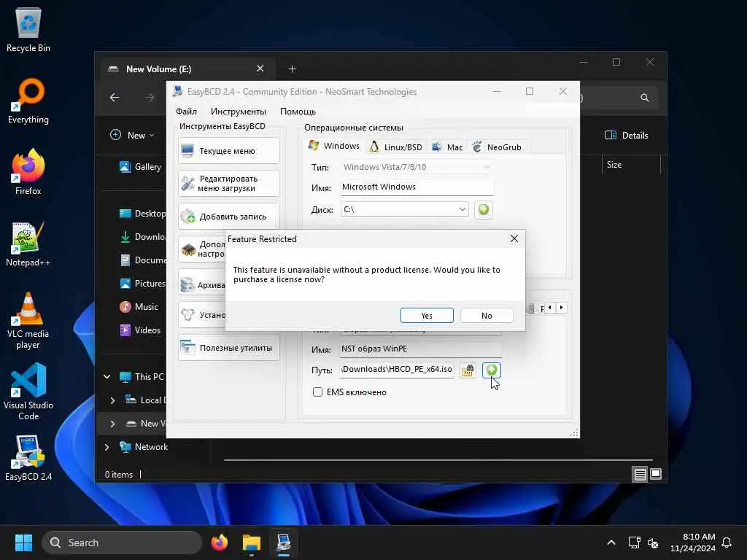Select Network in the Explorer sidebar
747x560 pixels.
click(x=144, y=447)
